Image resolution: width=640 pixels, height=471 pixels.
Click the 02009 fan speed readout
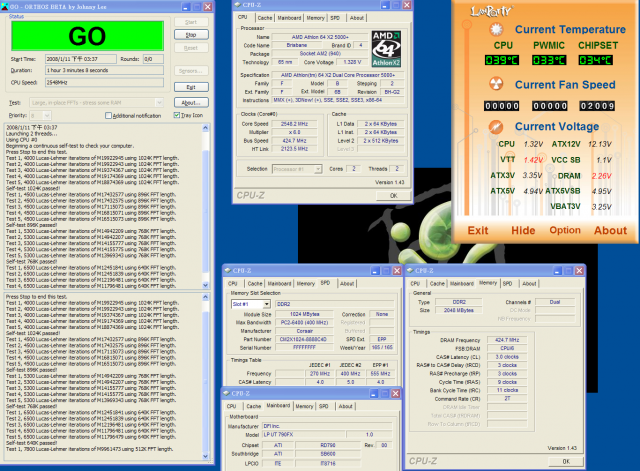597,106
